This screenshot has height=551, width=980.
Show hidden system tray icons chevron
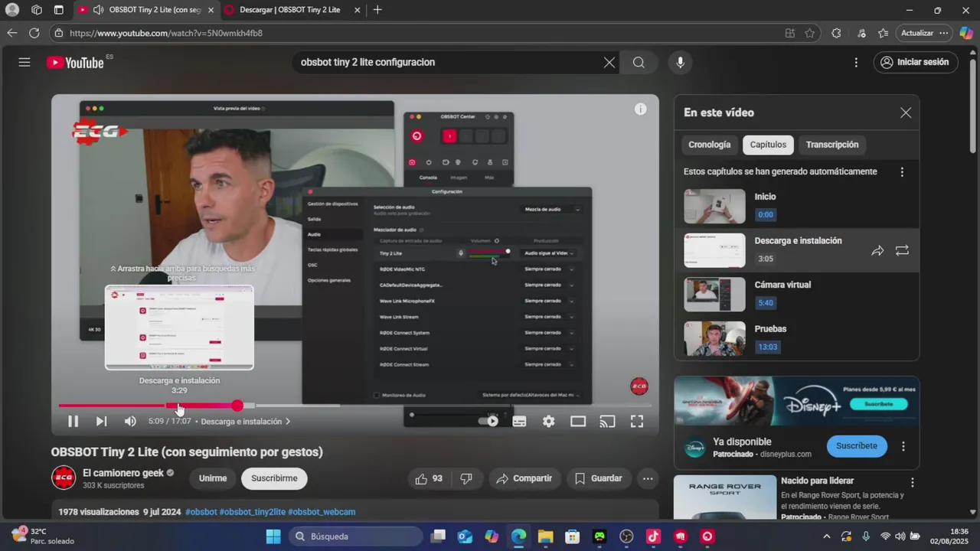(x=826, y=536)
